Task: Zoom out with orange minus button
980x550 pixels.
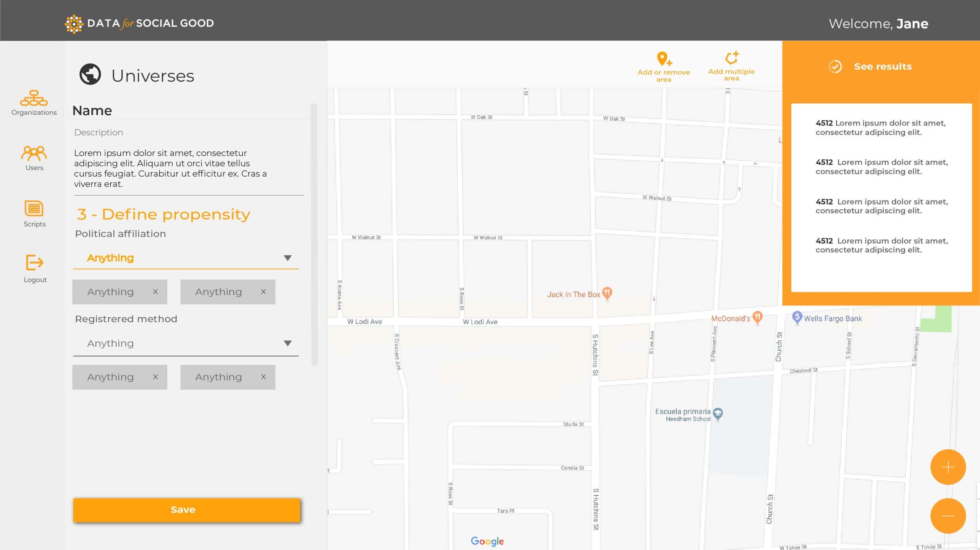Action: [948, 516]
